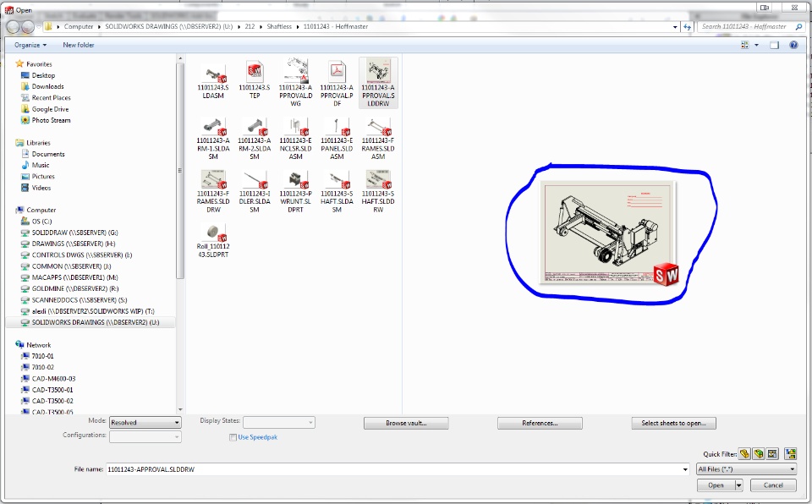Click the Help question mark icon
Screen dimensions: 812x504
point(793,45)
